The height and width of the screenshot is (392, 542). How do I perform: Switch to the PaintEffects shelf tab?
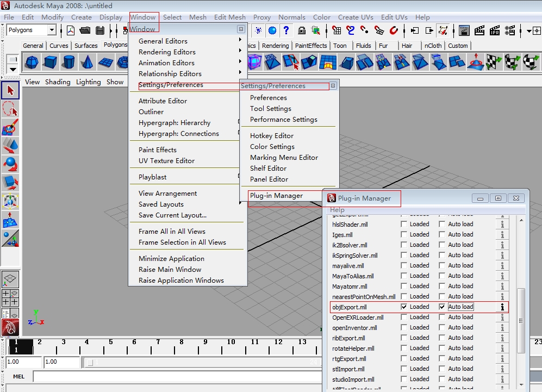pyautogui.click(x=311, y=46)
